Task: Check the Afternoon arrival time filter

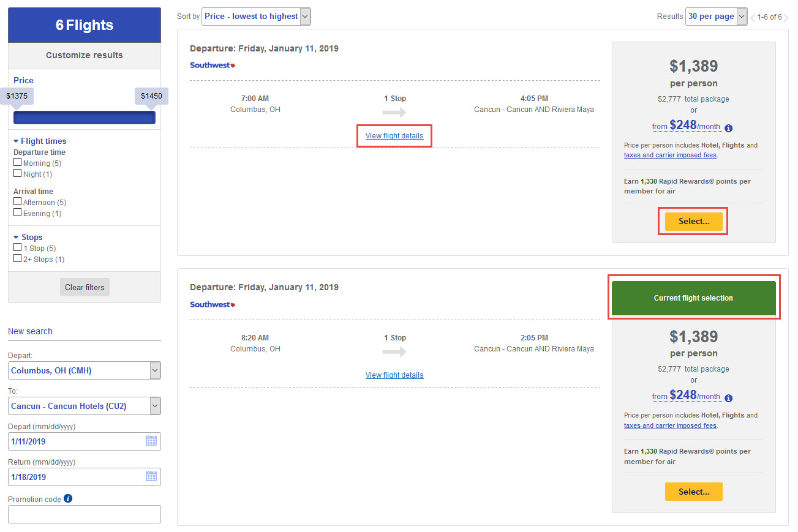Action: coord(18,201)
